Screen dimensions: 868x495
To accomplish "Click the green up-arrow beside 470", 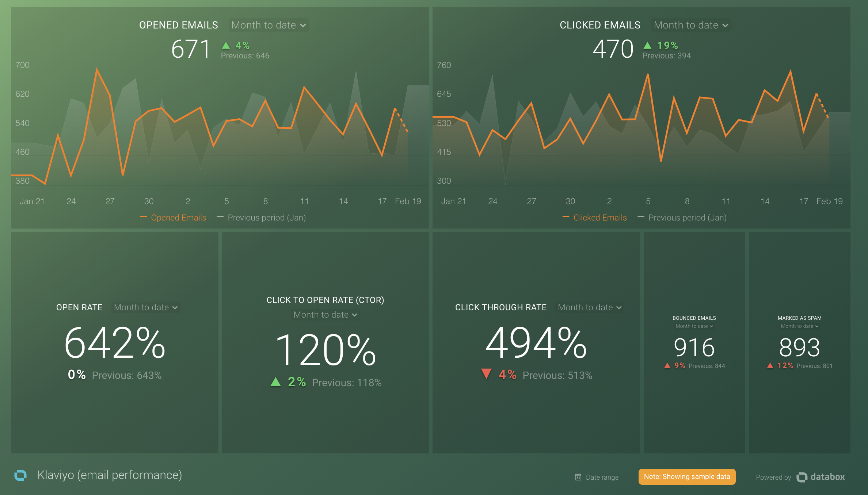I will tap(647, 46).
